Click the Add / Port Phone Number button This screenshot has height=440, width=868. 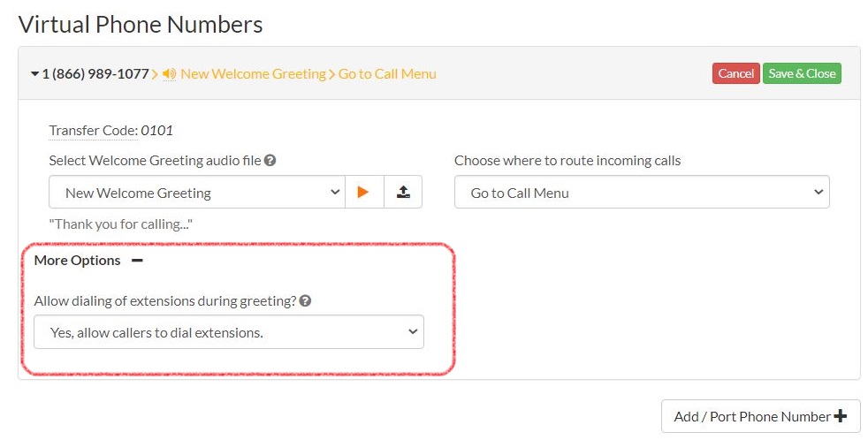coord(761,416)
